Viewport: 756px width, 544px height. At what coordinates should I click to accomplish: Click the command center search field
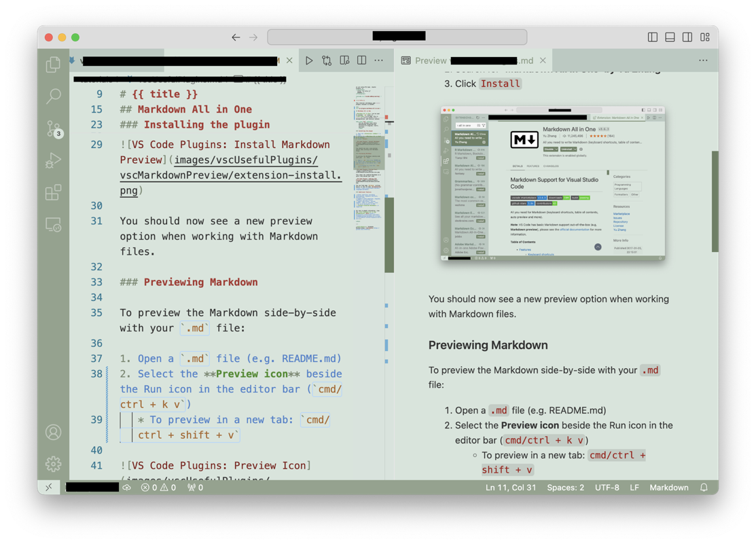397,37
